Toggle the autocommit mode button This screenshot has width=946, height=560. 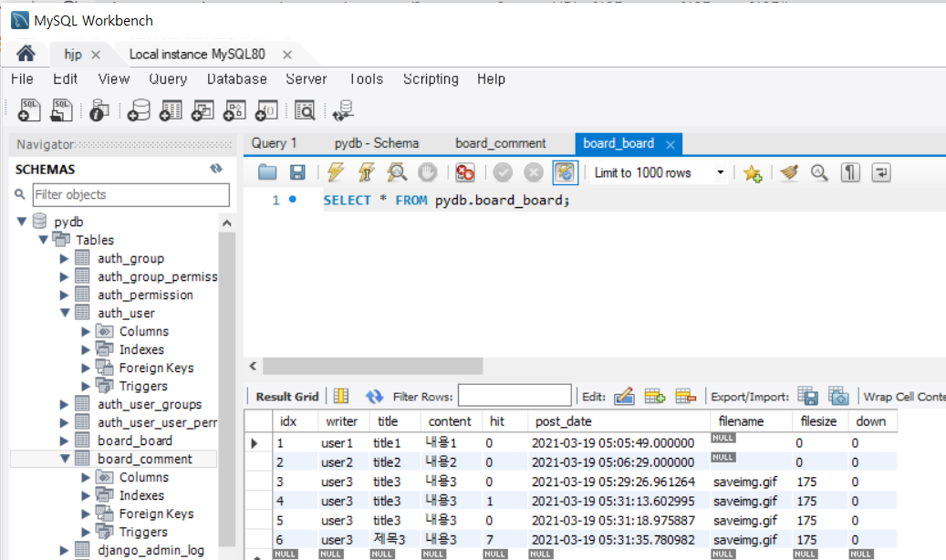pyautogui.click(x=566, y=172)
